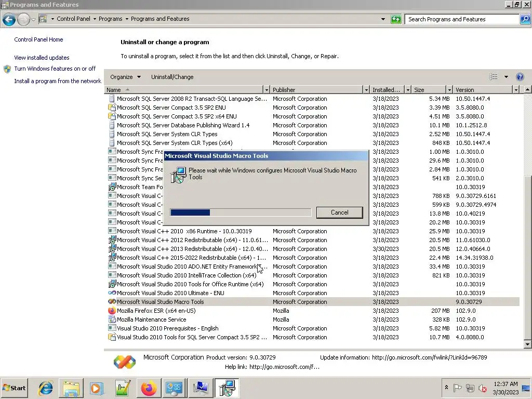
Task: Click the Visual C++ 2012 Redistributable icon
Action: click(x=112, y=240)
